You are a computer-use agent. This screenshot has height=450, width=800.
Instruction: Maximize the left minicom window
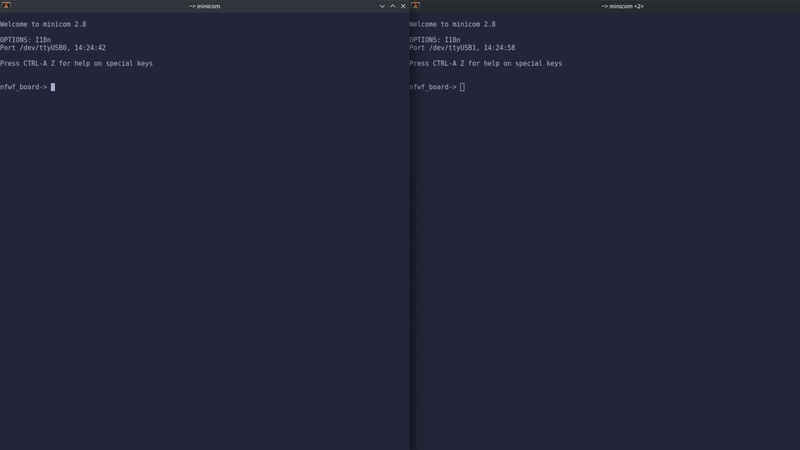point(393,6)
